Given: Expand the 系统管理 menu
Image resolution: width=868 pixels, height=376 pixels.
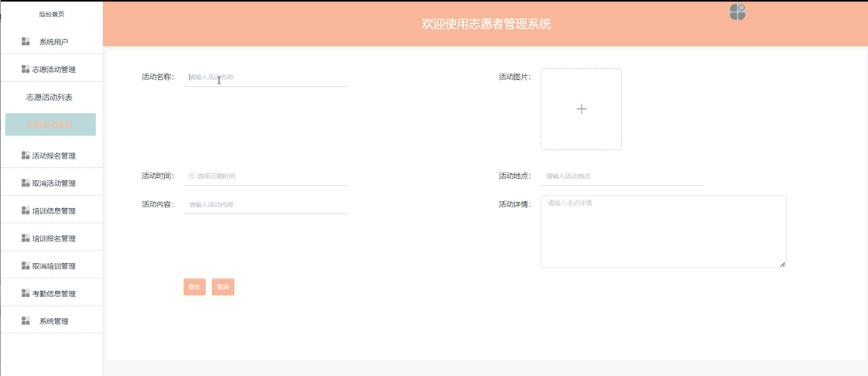Looking at the screenshot, I should (x=51, y=321).
